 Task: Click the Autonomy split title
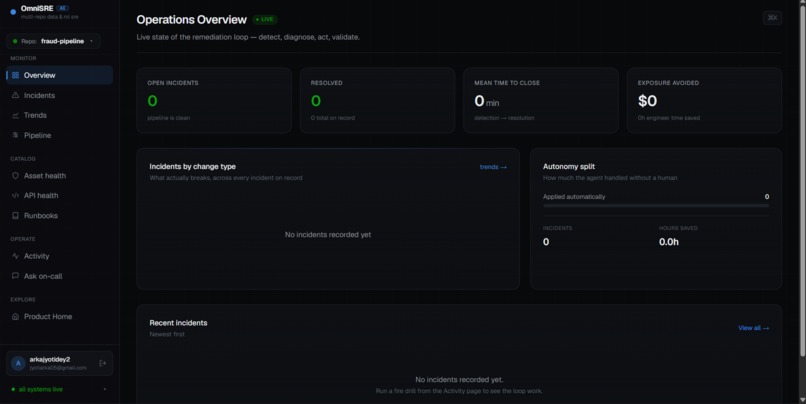coord(569,167)
